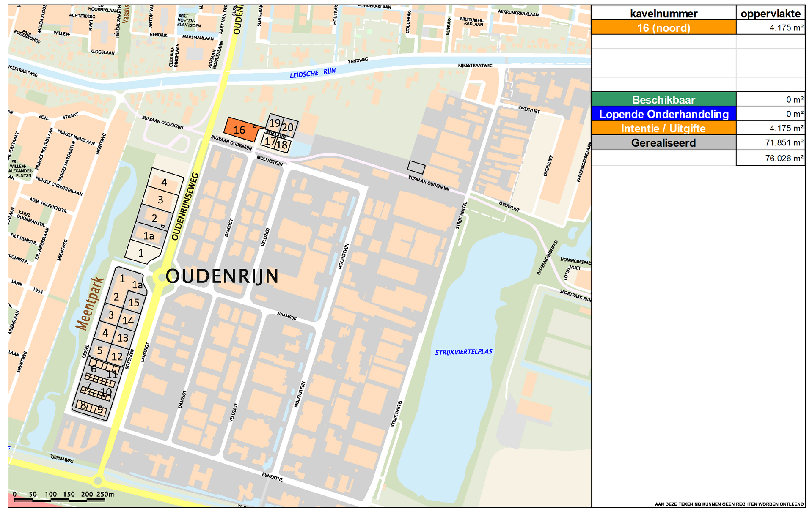
Task: Click the roundabout on Oudenrijnseweg beside OUDENRIJN
Action: tap(161, 277)
